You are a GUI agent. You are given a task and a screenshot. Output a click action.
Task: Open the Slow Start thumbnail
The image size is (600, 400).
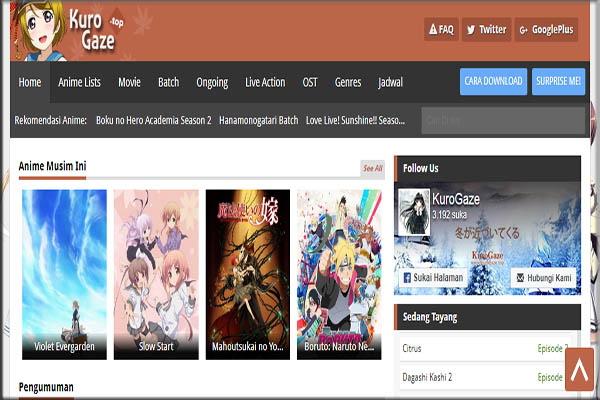click(156, 274)
